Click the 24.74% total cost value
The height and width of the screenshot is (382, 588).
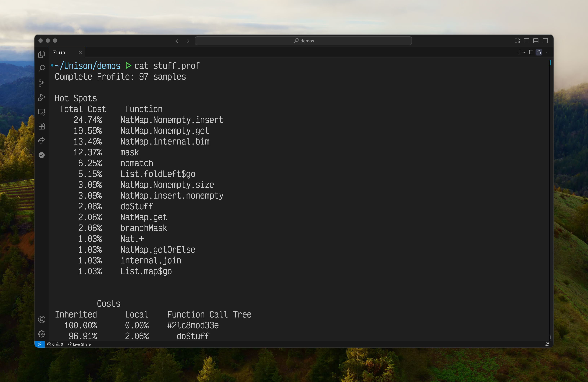coord(88,120)
